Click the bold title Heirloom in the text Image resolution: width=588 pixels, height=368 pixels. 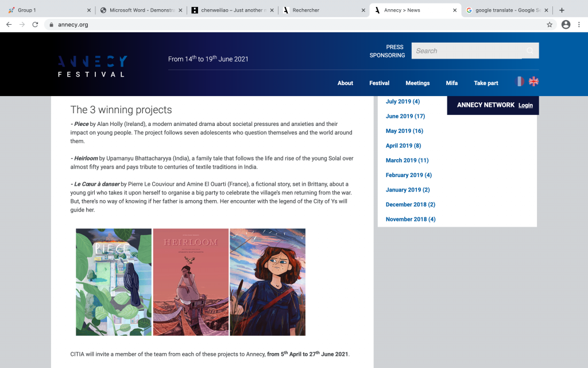[86, 158]
